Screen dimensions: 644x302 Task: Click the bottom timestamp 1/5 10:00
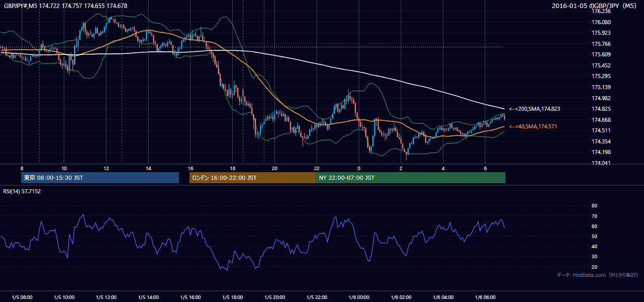pyautogui.click(x=64, y=297)
